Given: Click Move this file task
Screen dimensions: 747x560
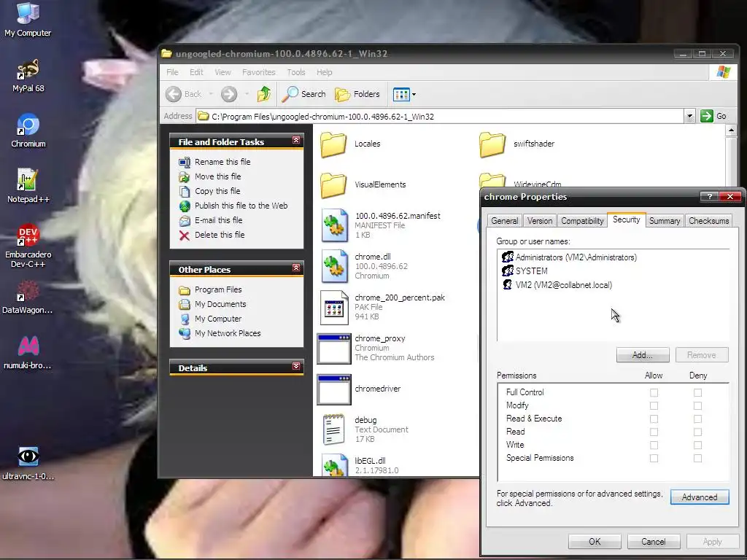Looking at the screenshot, I should click(x=217, y=176).
